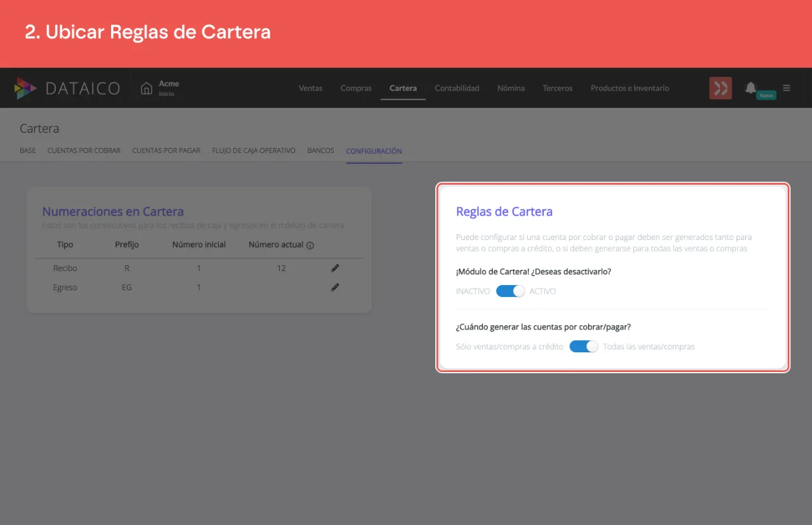Click the Todas las ventas/compras label
The width and height of the screenshot is (812, 525).
coord(649,347)
